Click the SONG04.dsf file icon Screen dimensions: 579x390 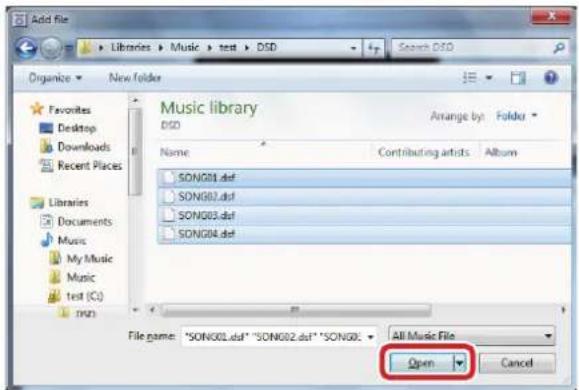pos(168,234)
